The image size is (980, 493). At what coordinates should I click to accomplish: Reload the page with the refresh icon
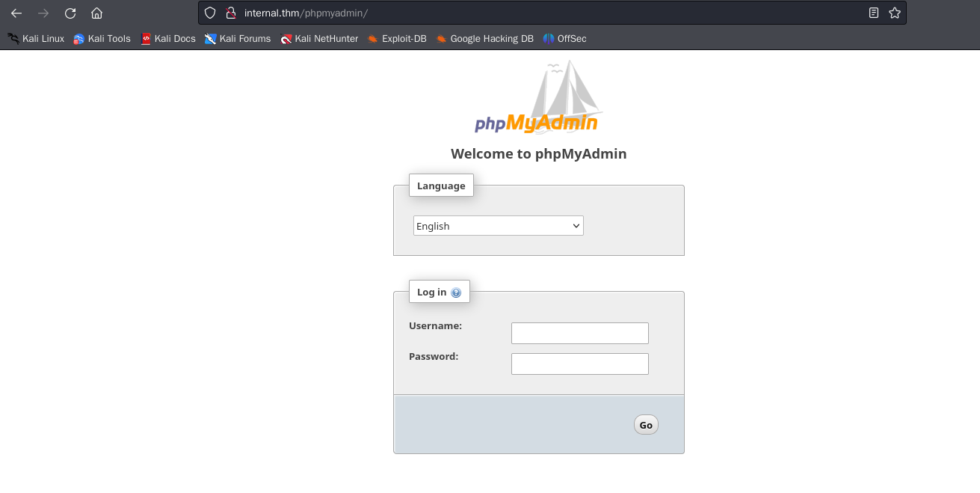click(x=70, y=13)
